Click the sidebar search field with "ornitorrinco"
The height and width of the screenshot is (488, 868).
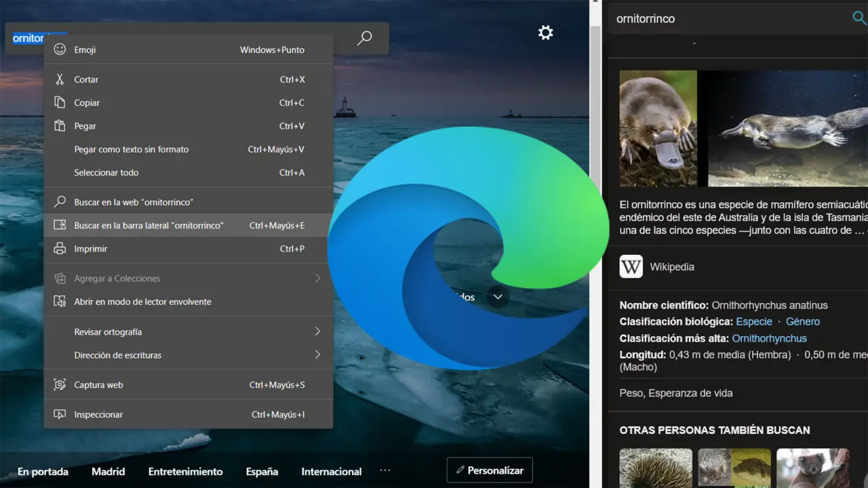726,19
